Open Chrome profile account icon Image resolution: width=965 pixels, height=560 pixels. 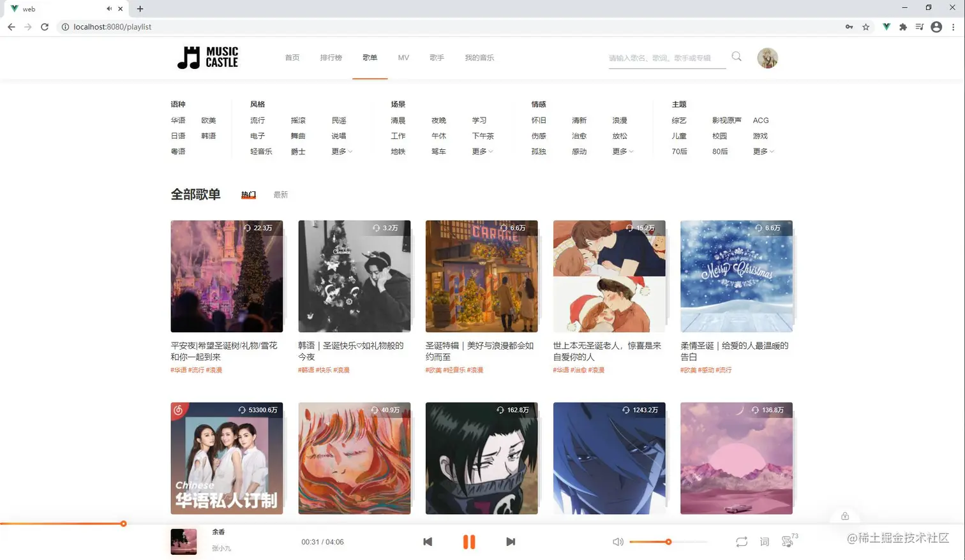tap(936, 27)
